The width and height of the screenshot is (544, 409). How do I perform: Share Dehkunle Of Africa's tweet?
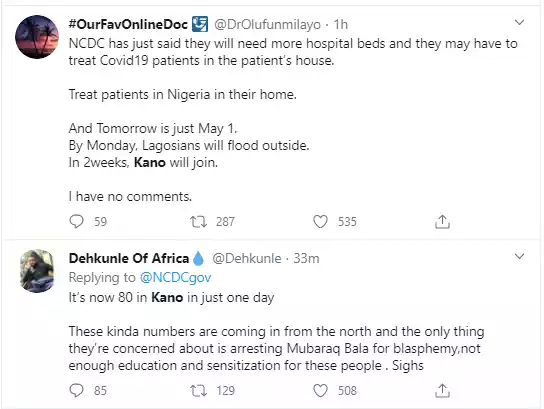(442, 391)
